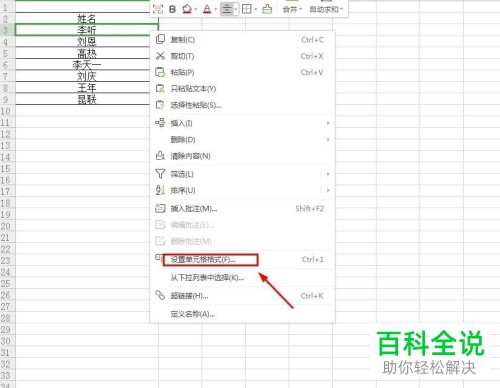The width and height of the screenshot is (500, 388).
Task: Apply fill color with the bucket icon
Action: coord(187,9)
